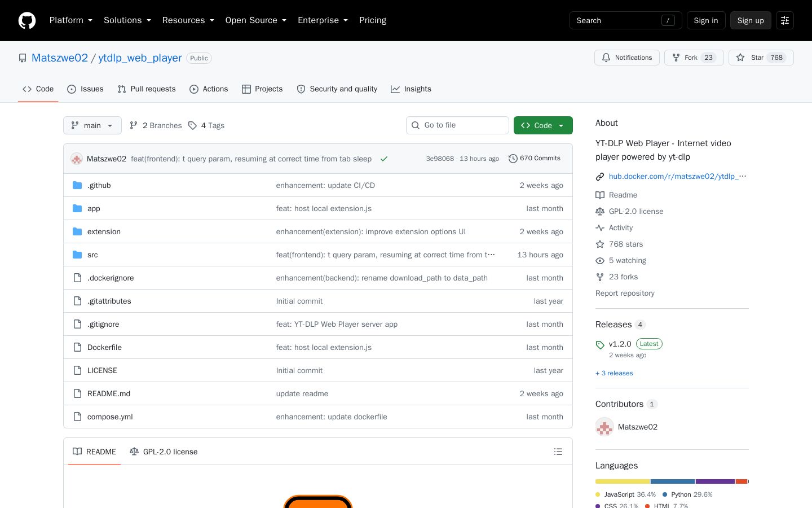This screenshot has height=508, width=812.
Task: Click the .github folder icon
Action: coord(77,185)
